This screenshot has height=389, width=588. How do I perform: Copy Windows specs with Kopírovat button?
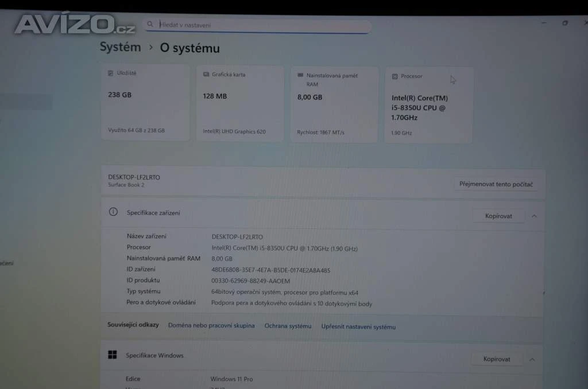pyautogui.click(x=497, y=359)
